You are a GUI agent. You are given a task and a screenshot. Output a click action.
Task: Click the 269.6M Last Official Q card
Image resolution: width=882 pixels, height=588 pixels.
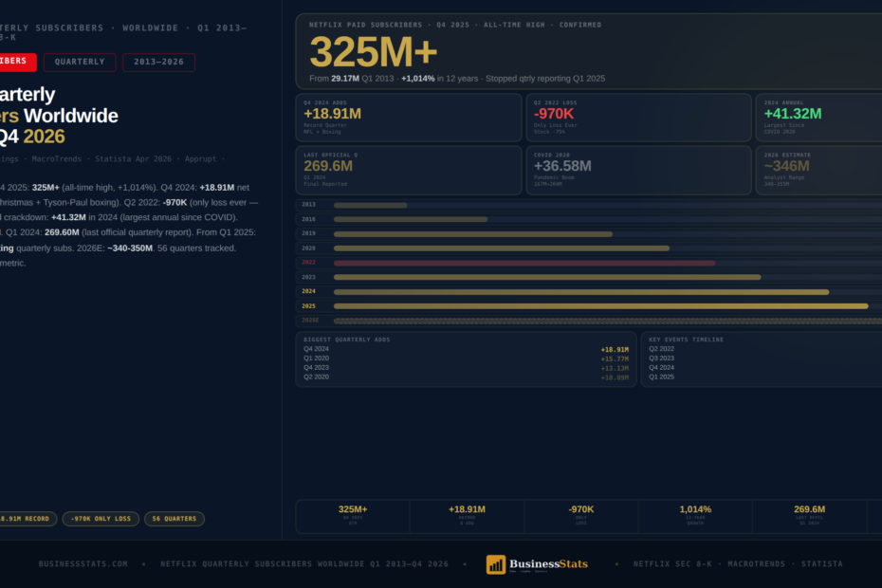(x=409, y=171)
